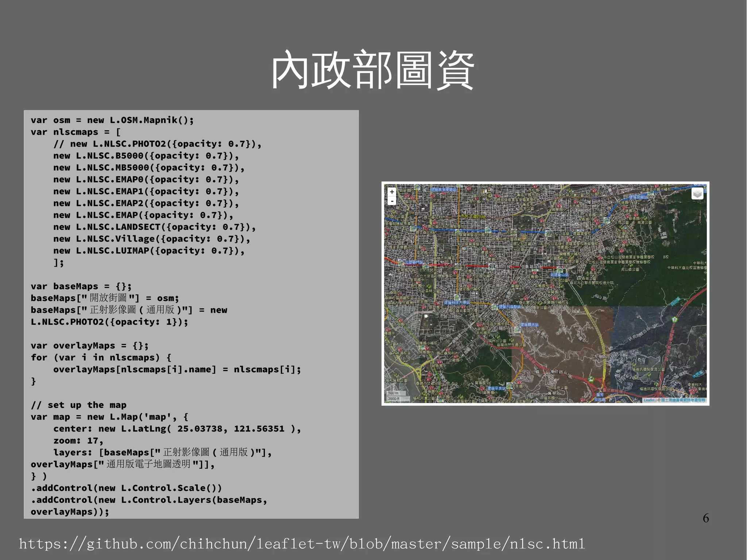This screenshot has width=747, height=560.
Task: Click the line baseMaps["開放街圖"] = osm;
Action: [x=105, y=298]
